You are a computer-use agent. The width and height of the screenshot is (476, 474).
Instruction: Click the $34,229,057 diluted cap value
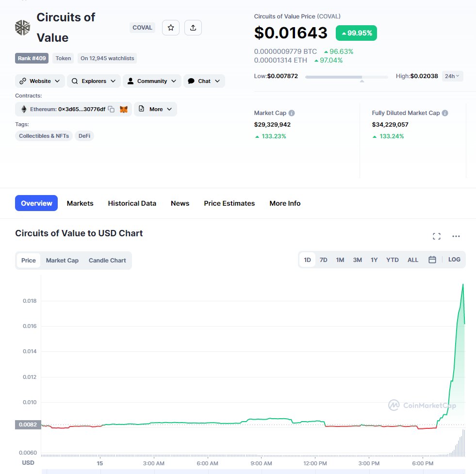point(390,125)
